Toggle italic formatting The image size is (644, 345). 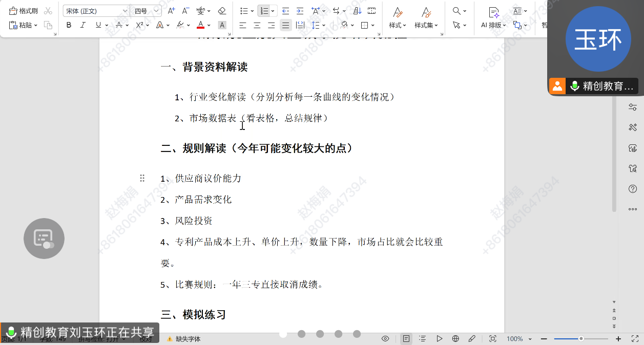click(84, 25)
